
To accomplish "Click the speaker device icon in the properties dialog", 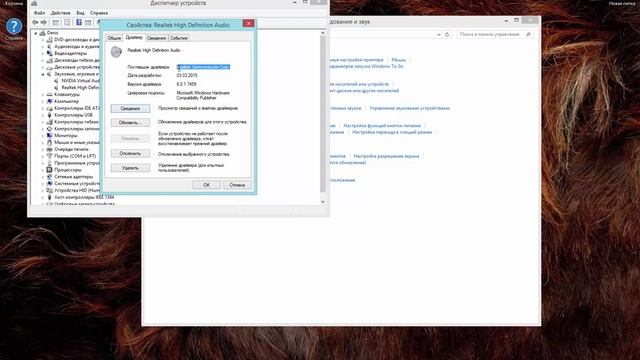I will (116, 51).
